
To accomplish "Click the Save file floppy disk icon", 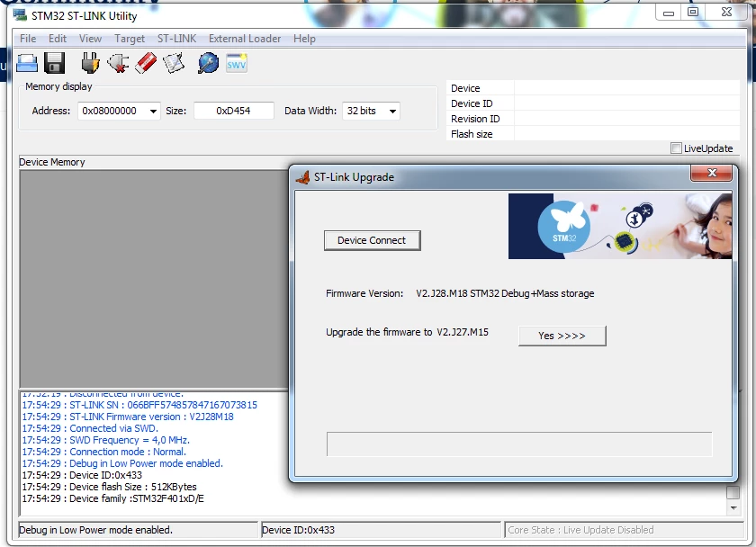I will [x=55, y=63].
